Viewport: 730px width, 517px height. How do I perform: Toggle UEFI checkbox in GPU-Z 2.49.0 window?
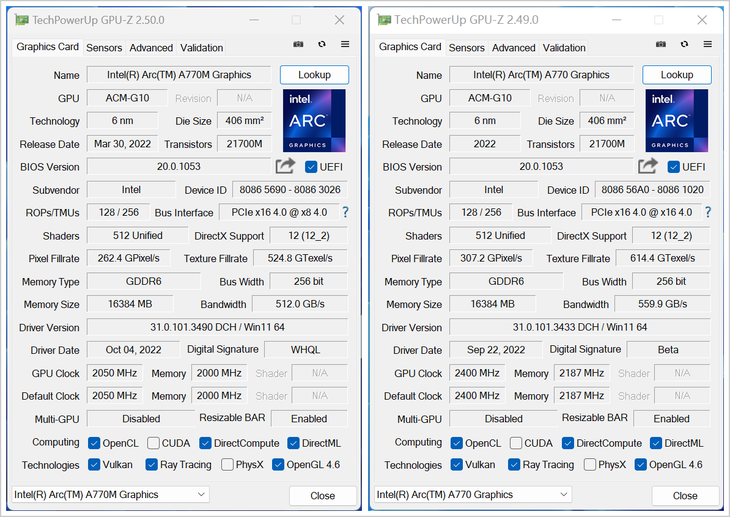pos(673,167)
